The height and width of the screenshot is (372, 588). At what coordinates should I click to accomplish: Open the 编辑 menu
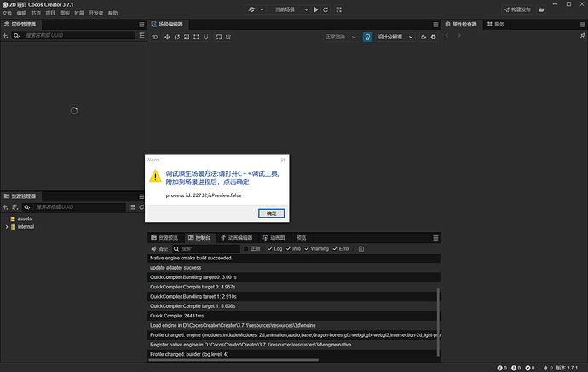[x=21, y=13]
